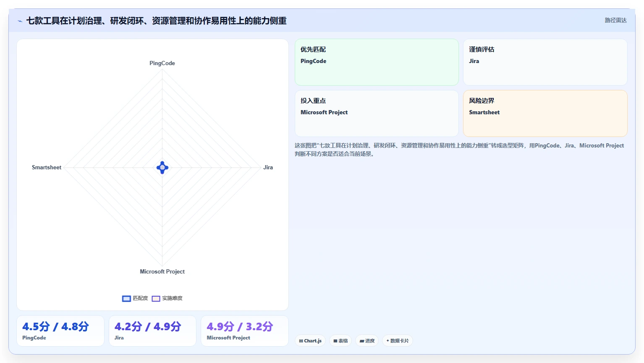This screenshot has width=644, height=363.
Task: Click the 路径雷达 label in the header
Action: 615,20
